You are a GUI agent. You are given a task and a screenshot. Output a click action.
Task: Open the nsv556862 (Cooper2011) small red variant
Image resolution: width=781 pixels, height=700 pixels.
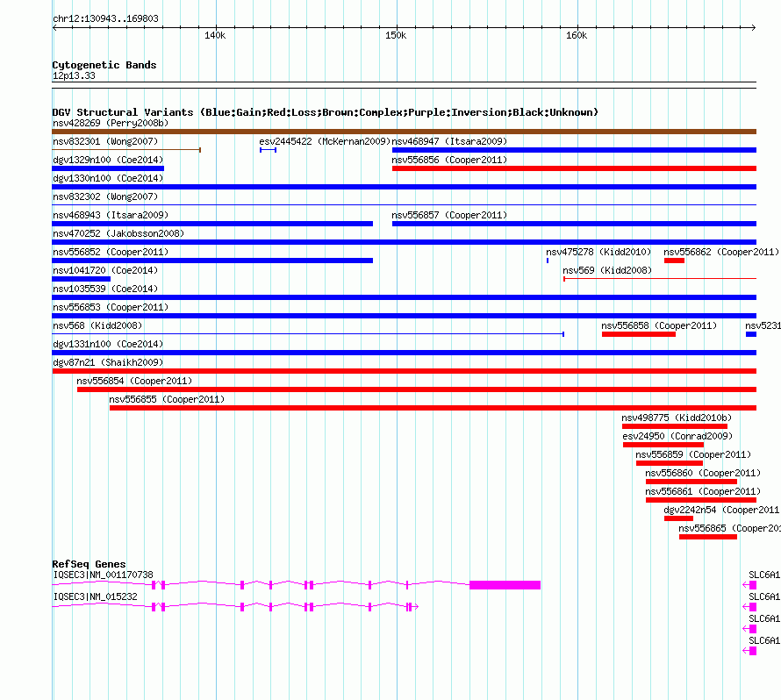pos(675,261)
